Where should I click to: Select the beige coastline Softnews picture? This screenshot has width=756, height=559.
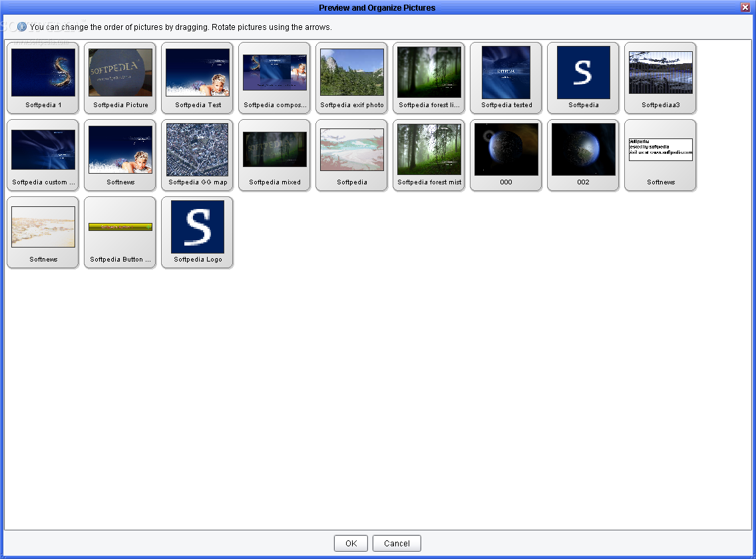[43, 232]
